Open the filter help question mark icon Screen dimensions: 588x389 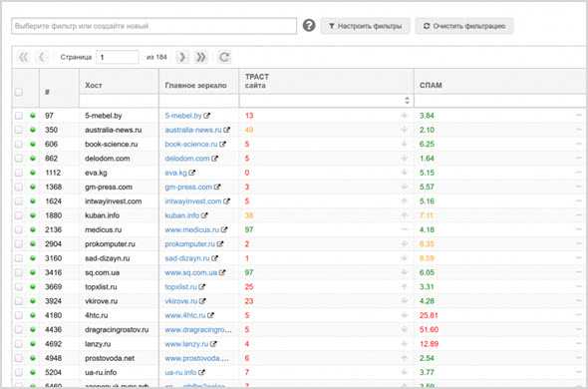[x=309, y=26]
